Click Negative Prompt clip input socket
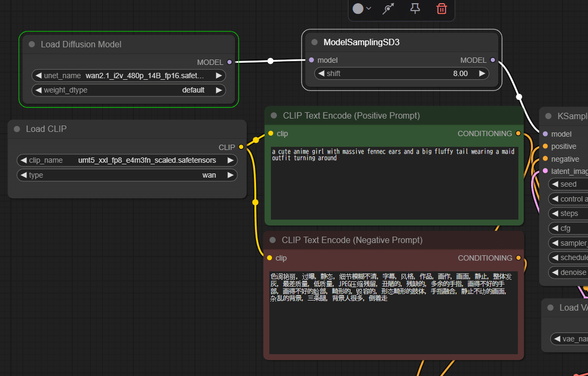Viewport: 588px width, 376px height. 270,258
